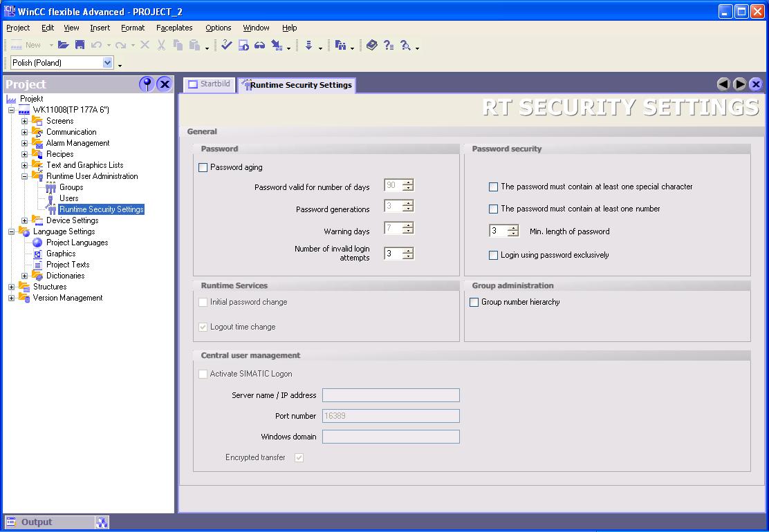Select Project Languages tree item
The height and width of the screenshot is (532, 769).
[x=77, y=243]
